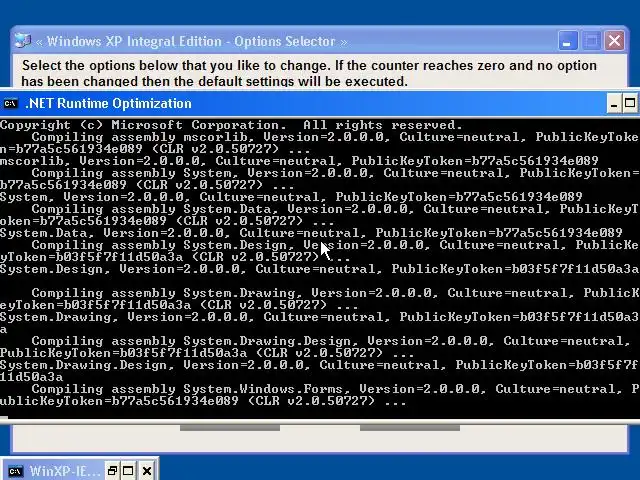Minimize the .NET Runtime Optimization console

click(614, 104)
